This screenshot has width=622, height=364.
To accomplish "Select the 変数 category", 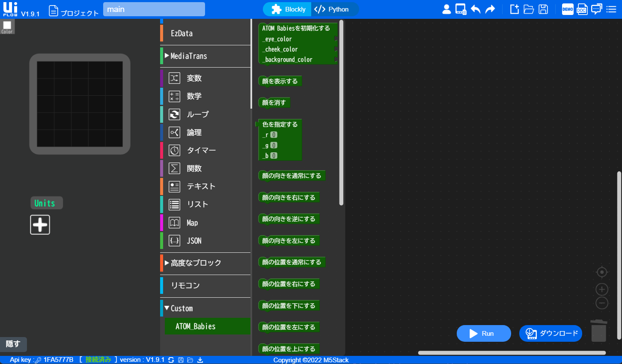I will [205, 78].
